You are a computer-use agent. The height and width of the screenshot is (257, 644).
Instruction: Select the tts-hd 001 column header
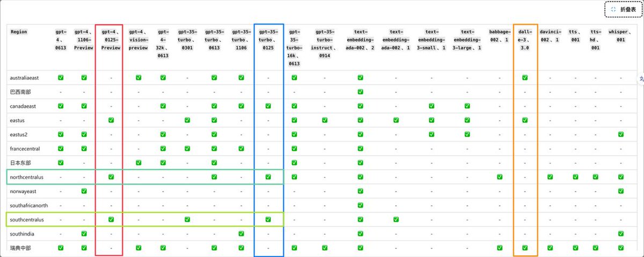click(595, 40)
